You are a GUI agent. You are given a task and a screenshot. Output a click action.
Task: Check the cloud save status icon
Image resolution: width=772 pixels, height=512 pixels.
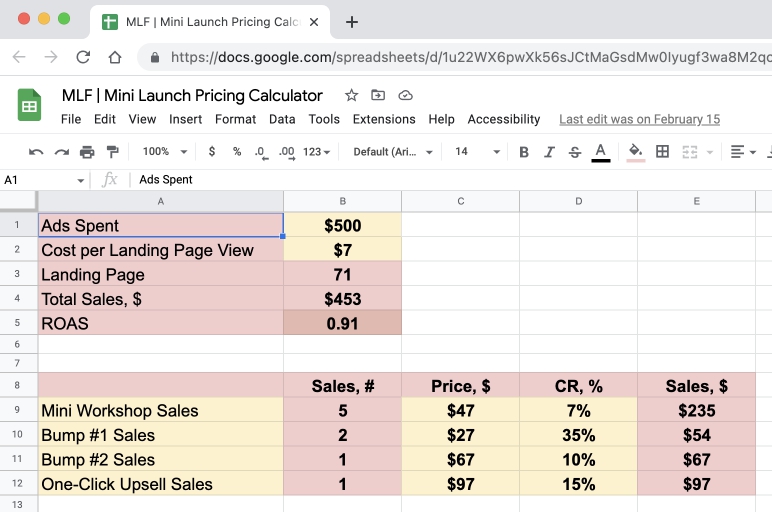405,95
